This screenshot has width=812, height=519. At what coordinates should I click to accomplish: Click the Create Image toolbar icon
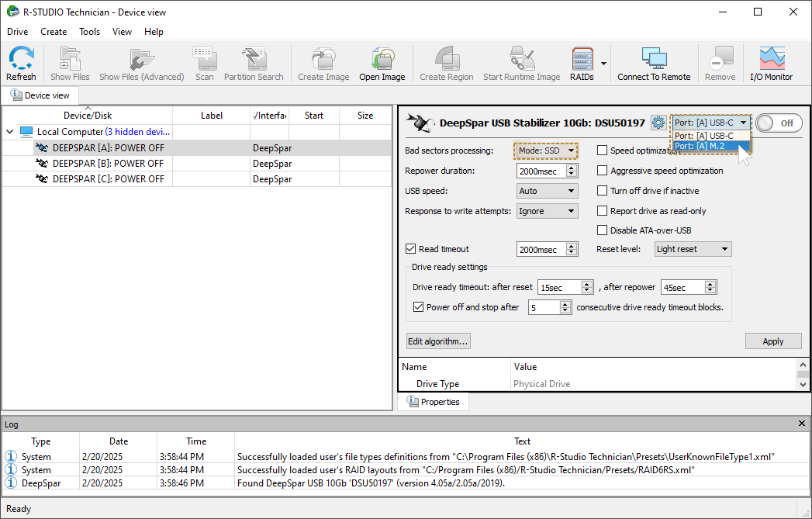(x=323, y=58)
